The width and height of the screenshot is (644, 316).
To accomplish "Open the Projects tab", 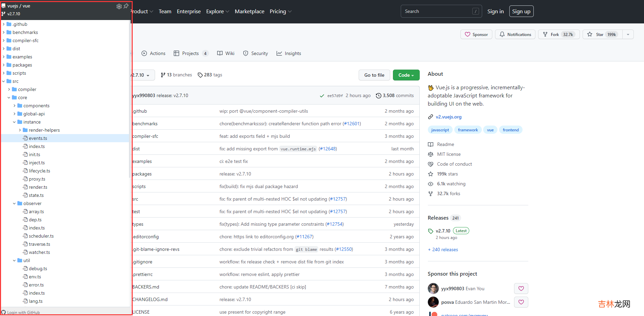I will pyautogui.click(x=191, y=53).
